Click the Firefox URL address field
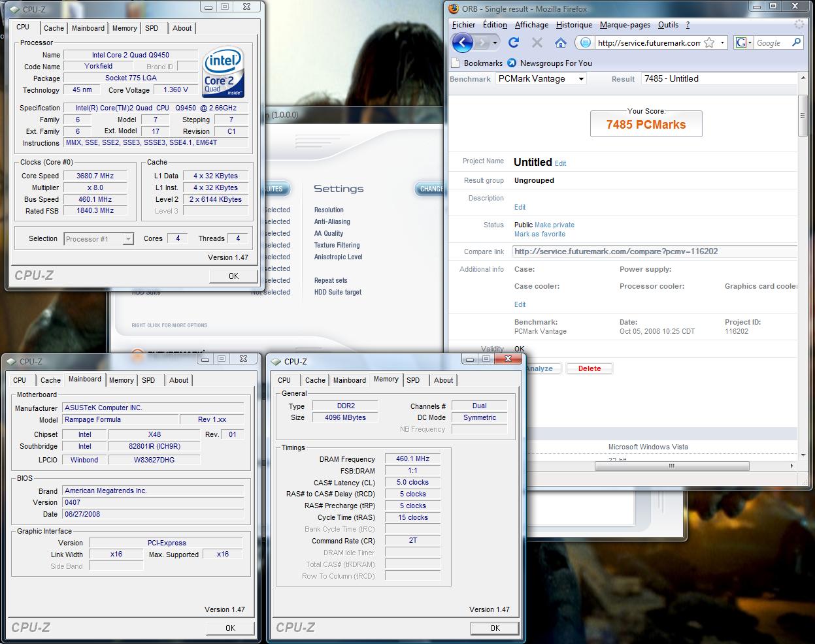 click(x=647, y=42)
